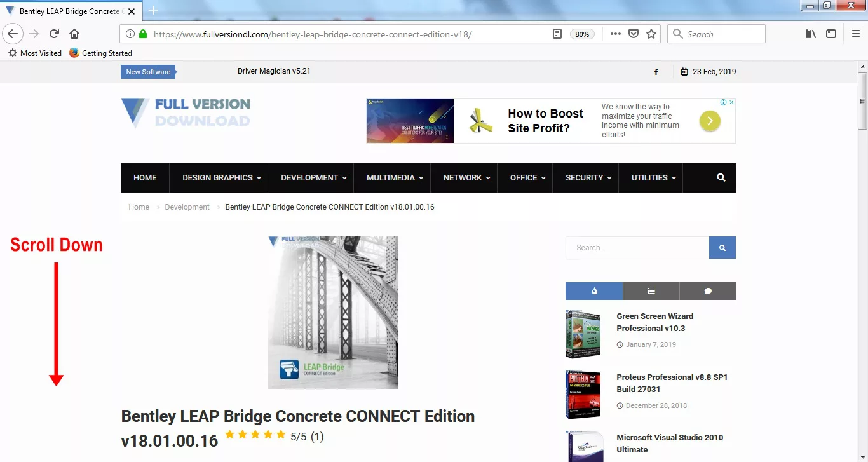Open Driver Magician v5.21 ticker link
Screen dimensions: 868x462
pyautogui.click(x=274, y=71)
